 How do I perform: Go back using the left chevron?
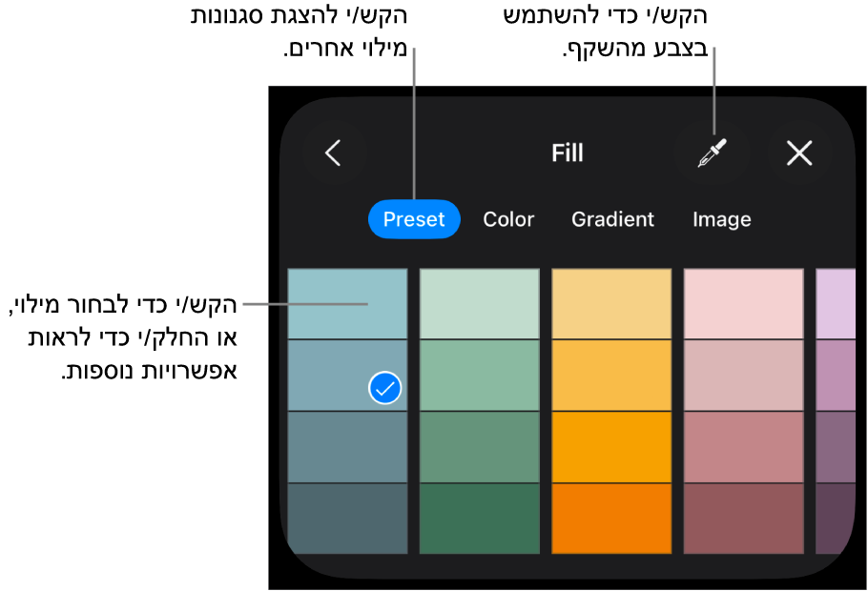tap(333, 153)
